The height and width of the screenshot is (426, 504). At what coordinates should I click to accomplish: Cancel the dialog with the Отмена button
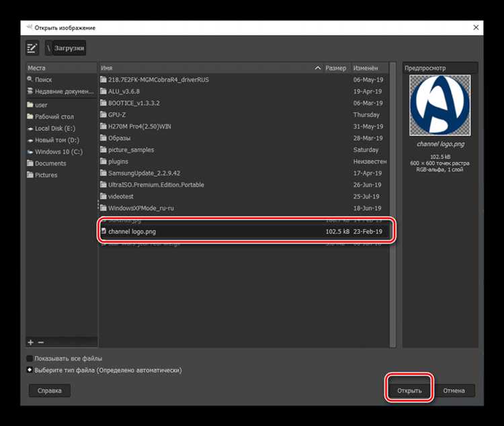pos(454,390)
